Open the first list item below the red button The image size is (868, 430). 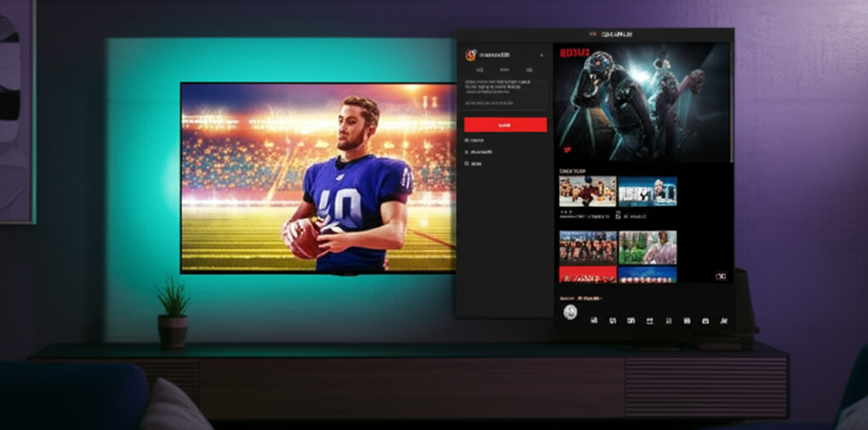click(475, 141)
